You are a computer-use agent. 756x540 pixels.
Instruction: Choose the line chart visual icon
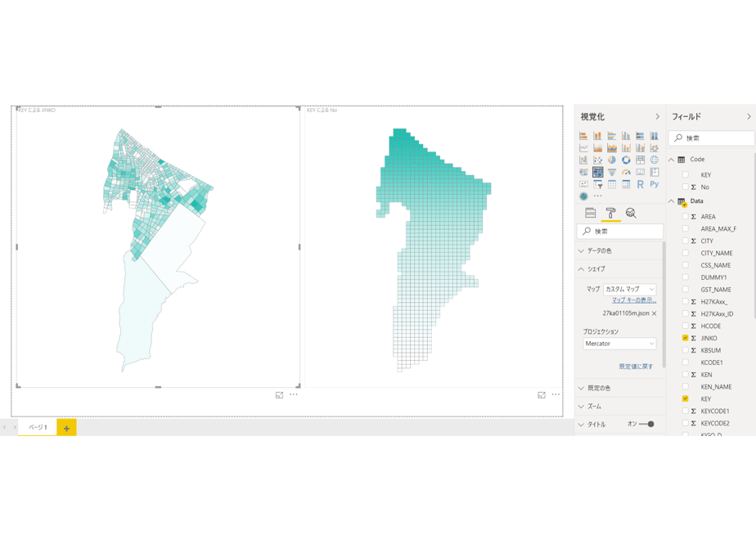(583, 148)
